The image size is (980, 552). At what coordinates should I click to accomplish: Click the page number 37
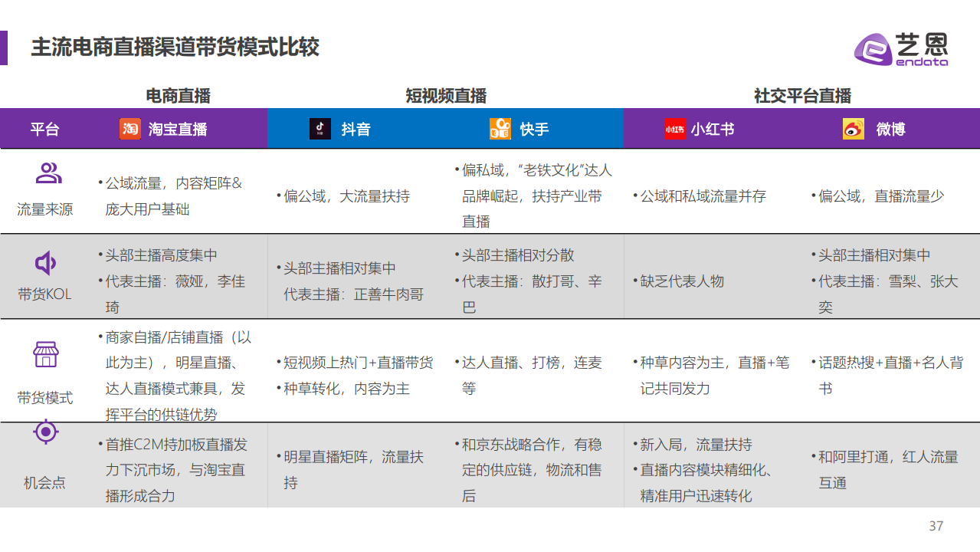tap(936, 526)
